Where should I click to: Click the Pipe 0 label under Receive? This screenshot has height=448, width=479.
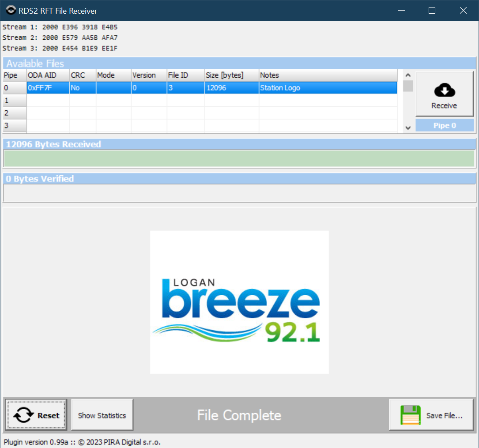[x=445, y=125]
